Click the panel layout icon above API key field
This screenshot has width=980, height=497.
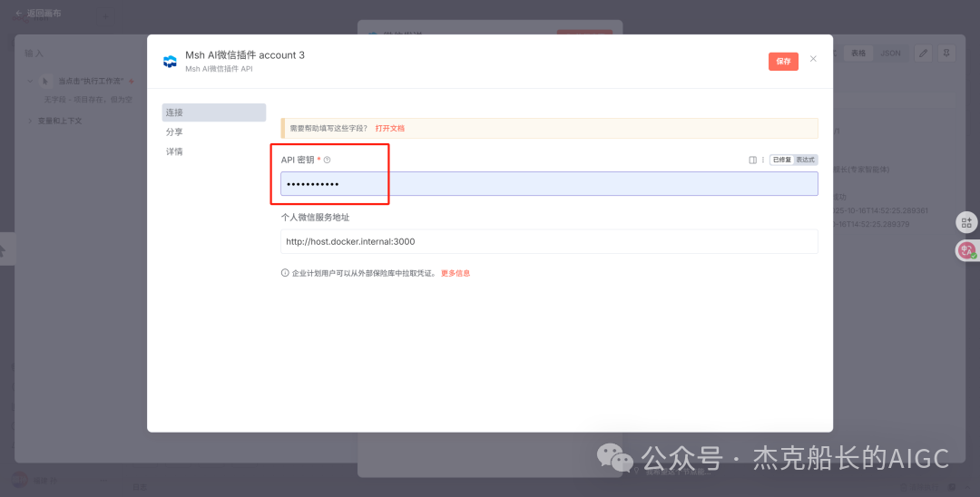[752, 160]
